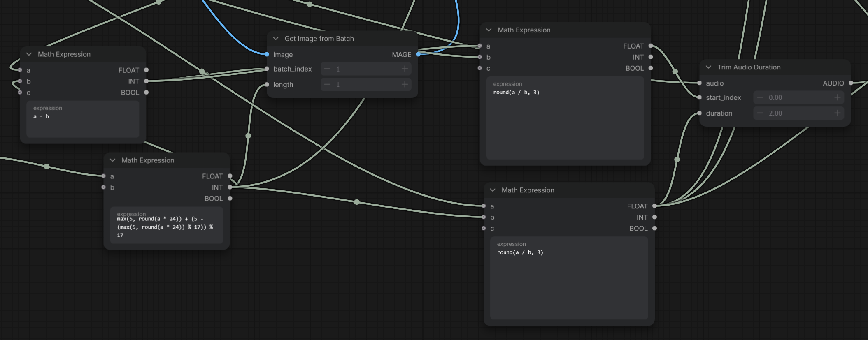Collapse the lower round(a / b, 3) Math Expression node
Viewport: 868px width, 340px height.
(493, 190)
